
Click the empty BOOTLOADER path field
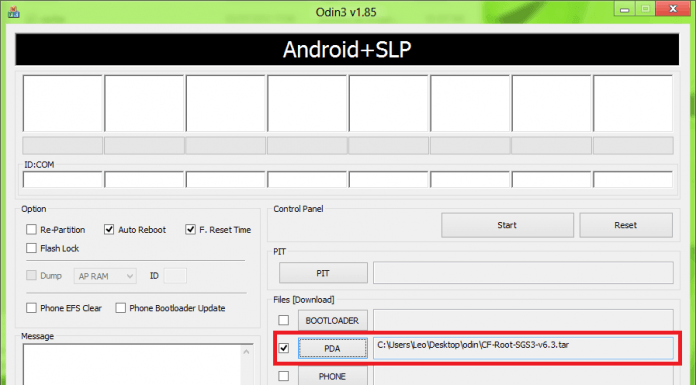pos(523,320)
